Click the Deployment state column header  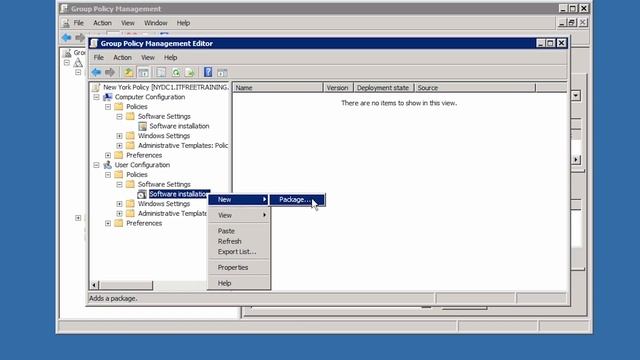383,88
